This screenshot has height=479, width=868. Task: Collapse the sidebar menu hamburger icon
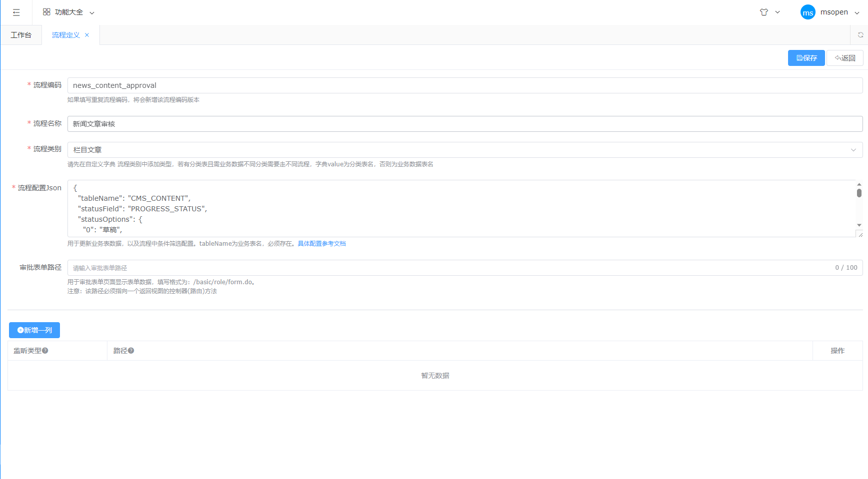coord(16,12)
